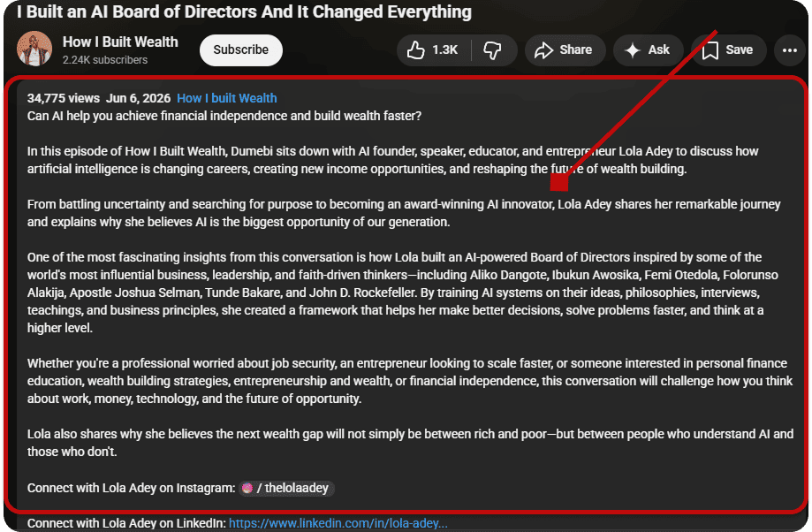
Task: Open the channel avatar image
Action: pyautogui.click(x=34, y=49)
